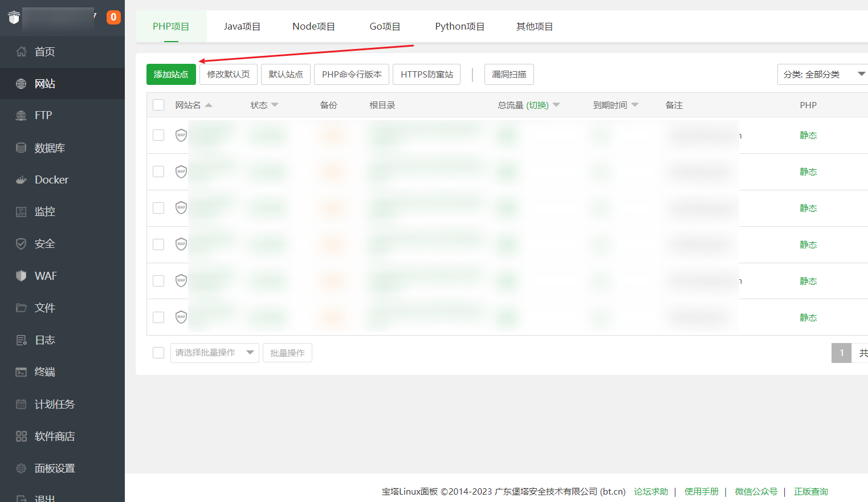Click the WAF shield icon in the sidebar

[21, 276]
